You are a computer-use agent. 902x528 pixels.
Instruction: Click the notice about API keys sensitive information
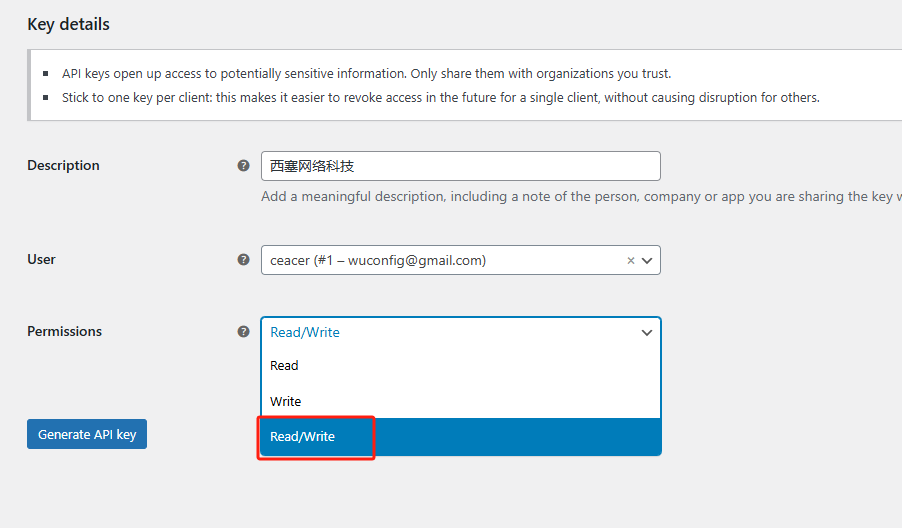366,74
